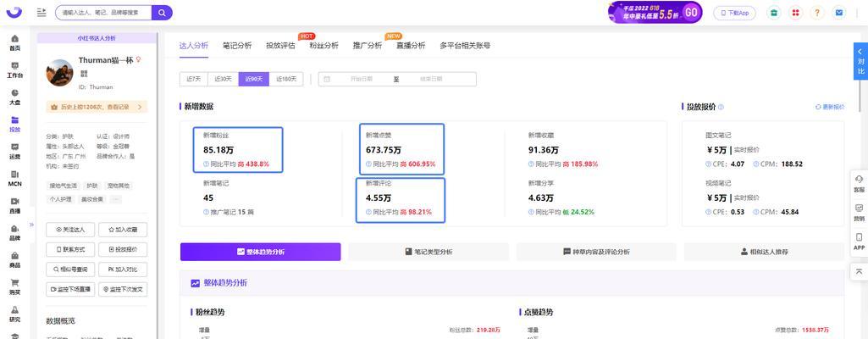The height and width of the screenshot is (339, 868).
Task: Click the purple logo in the top-left corner
Action: coord(14,12)
